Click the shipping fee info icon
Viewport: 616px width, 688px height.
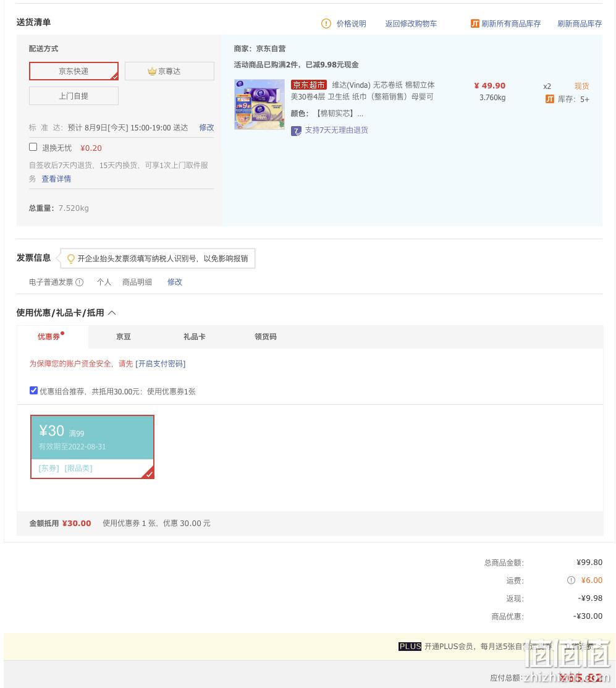[x=571, y=580]
